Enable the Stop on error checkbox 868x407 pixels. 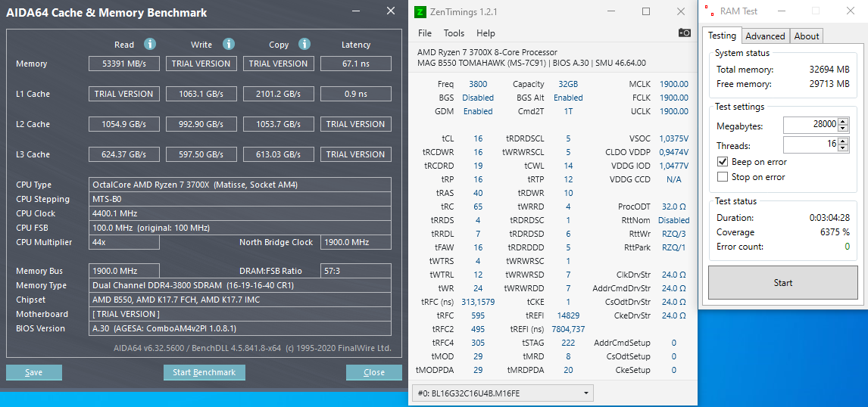click(722, 177)
